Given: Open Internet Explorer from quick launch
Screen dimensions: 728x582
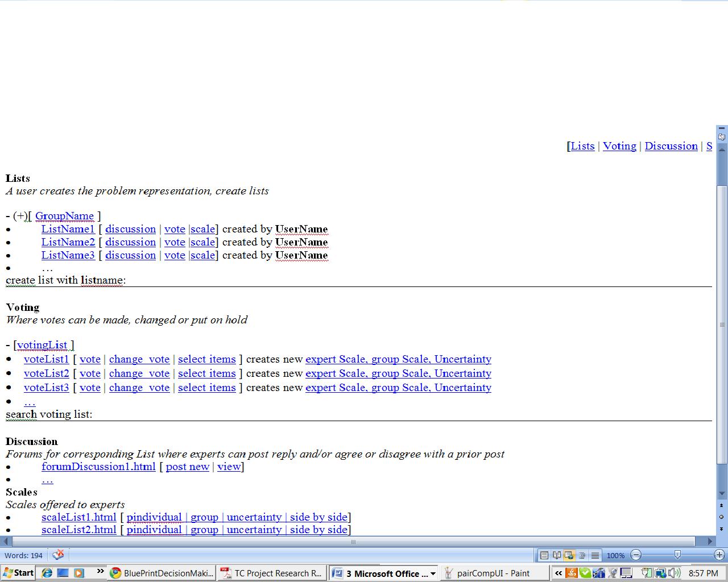Looking at the screenshot, I should pyautogui.click(x=47, y=573).
